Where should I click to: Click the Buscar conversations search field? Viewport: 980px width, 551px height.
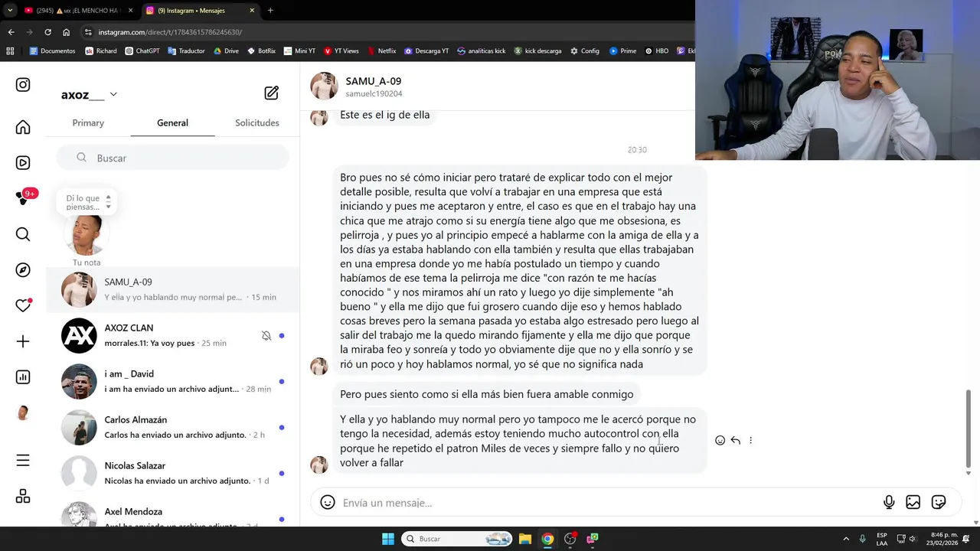click(173, 158)
